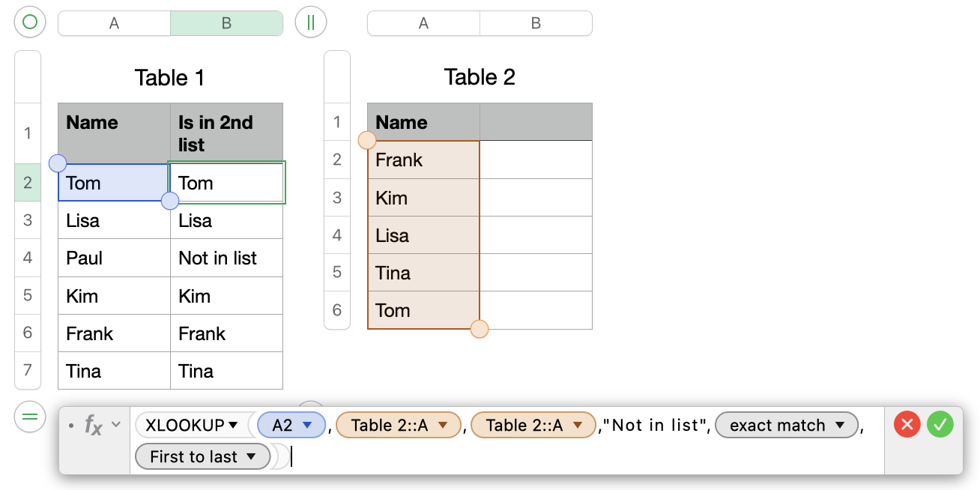Click the Table 2 title
This screenshot has height=490, width=980.
coord(480,77)
